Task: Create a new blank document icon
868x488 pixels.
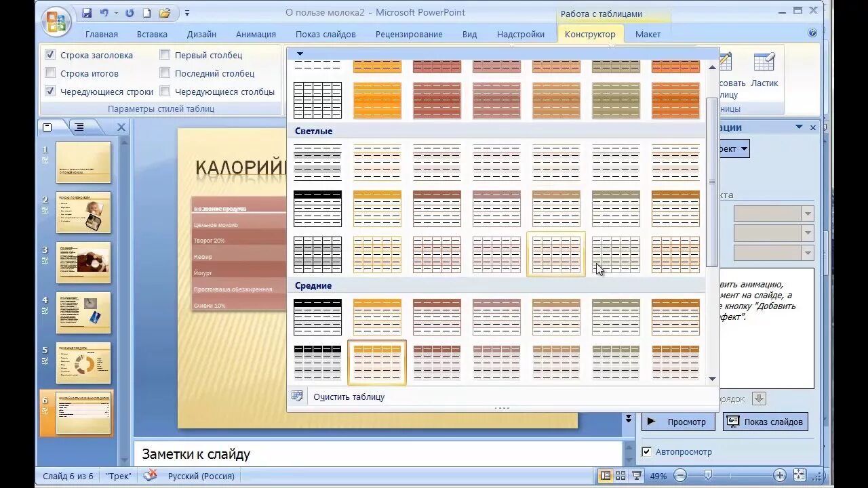Action: (146, 13)
